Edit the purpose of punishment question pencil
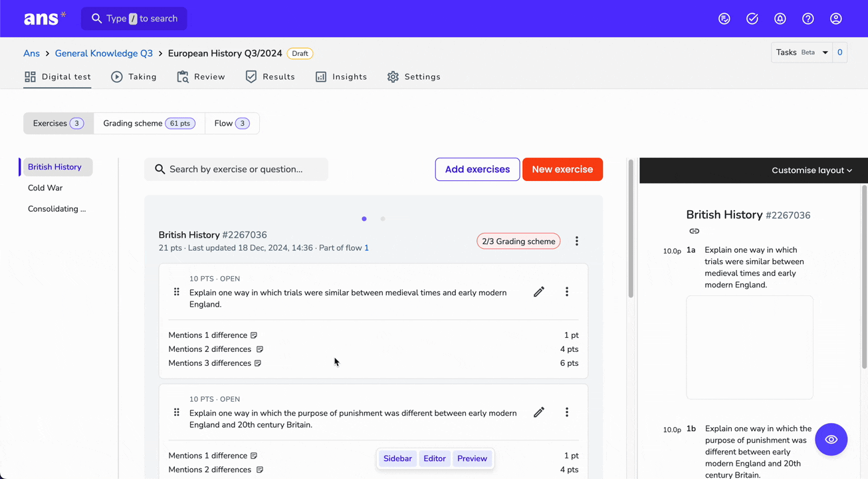 point(539,412)
